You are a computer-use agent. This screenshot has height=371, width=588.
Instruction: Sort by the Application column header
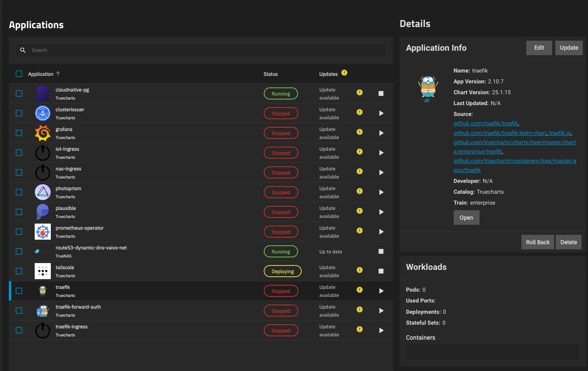(x=41, y=74)
